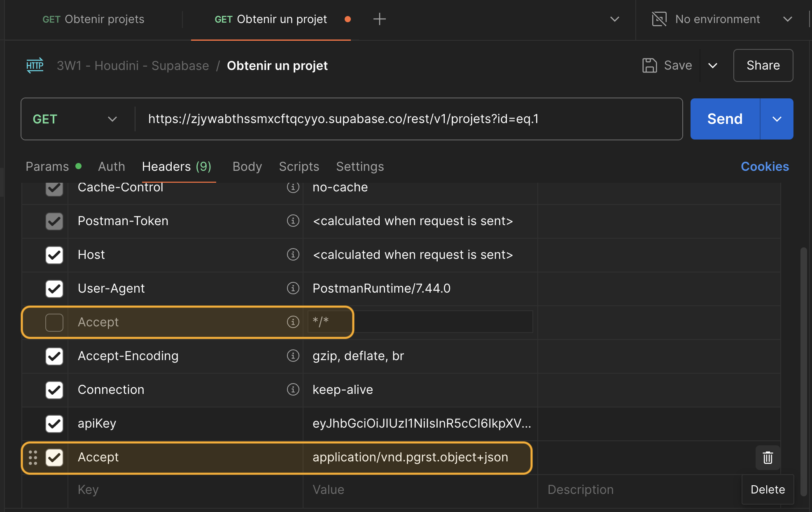
Task: Click the request URL input field
Action: pos(408,119)
